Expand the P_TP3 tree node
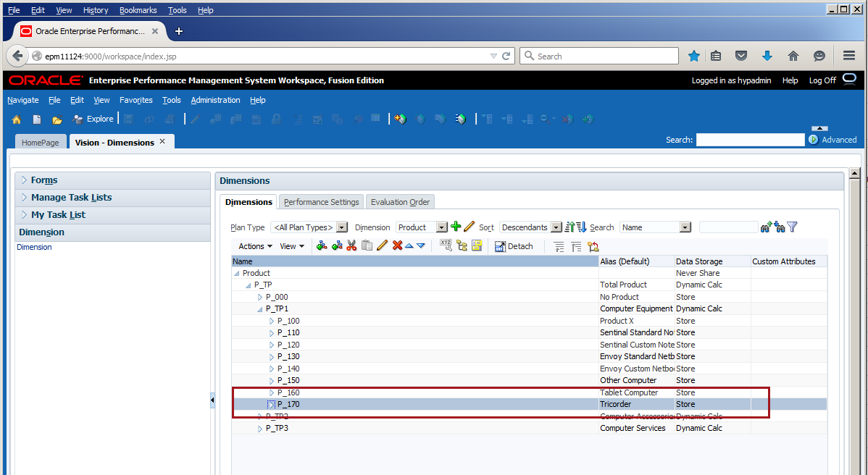Viewport: 868px width, 475px height. click(x=260, y=429)
